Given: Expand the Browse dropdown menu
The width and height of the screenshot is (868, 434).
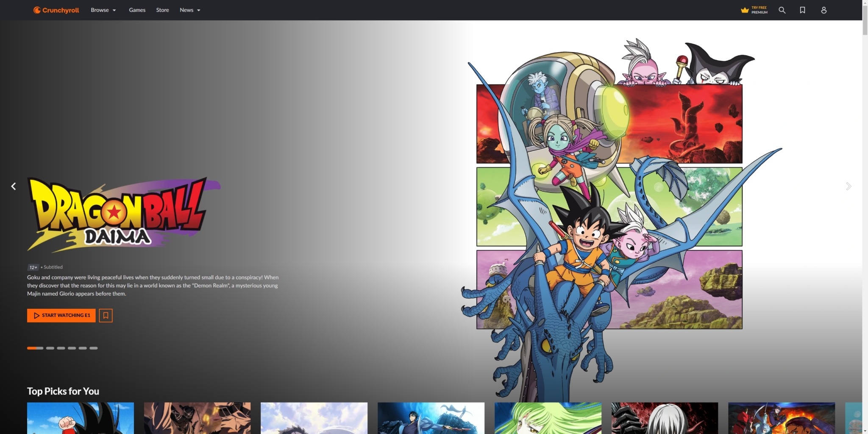Looking at the screenshot, I should [103, 10].
